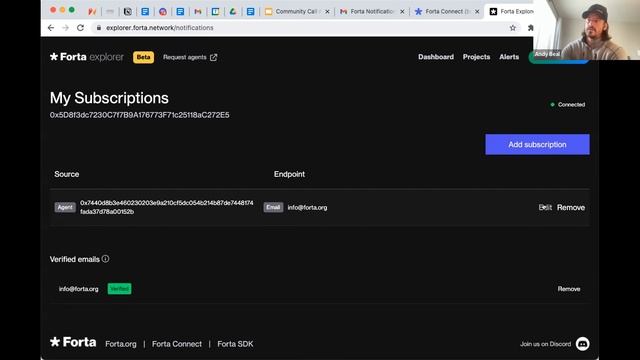The width and height of the screenshot is (640, 360).
Task: Open the pinned round purple icon tab
Action: (x=163, y=11)
